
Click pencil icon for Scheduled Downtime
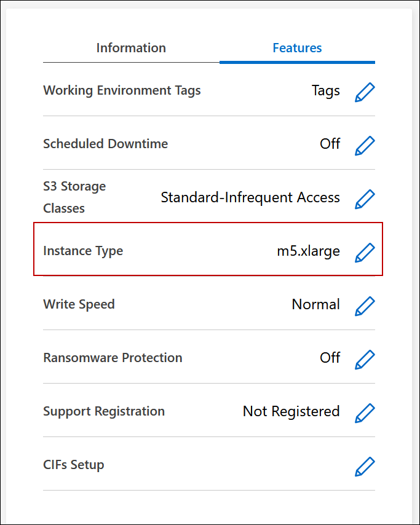(x=365, y=145)
